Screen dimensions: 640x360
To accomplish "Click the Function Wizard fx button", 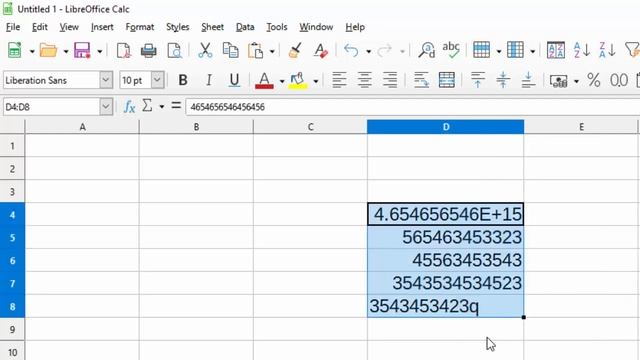I will [x=129, y=107].
